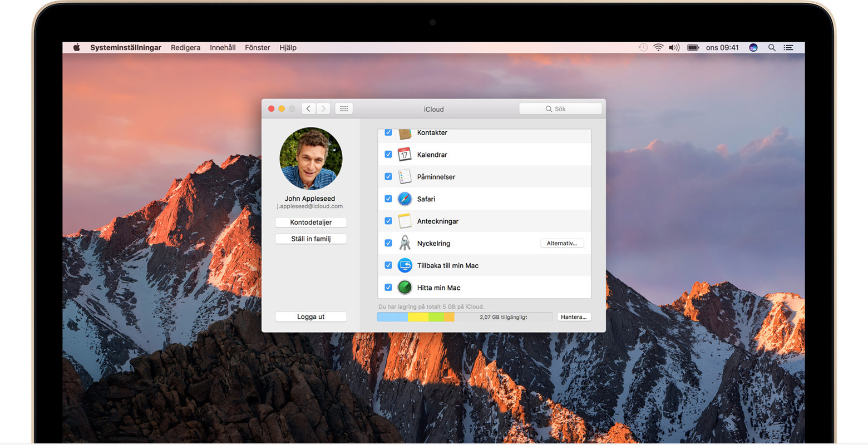The height and width of the screenshot is (445, 868).
Task: Activate Siri from the menu bar
Action: 753,47
